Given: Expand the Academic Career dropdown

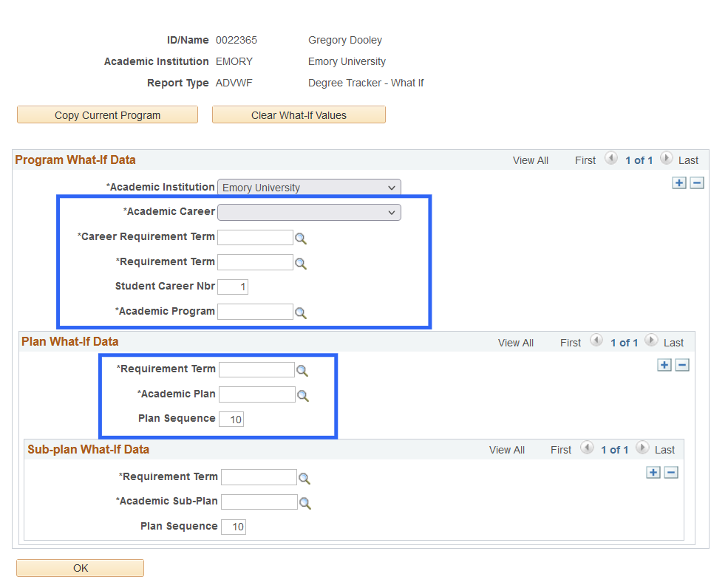Looking at the screenshot, I should [309, 213].
